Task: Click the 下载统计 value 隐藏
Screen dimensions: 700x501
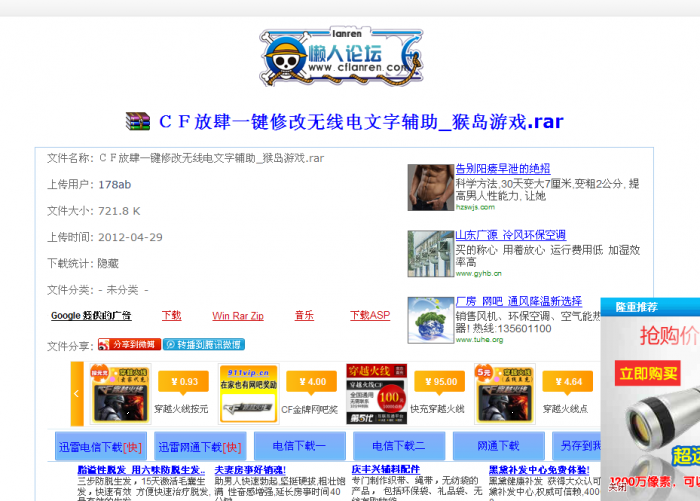Action: (108, 263)
